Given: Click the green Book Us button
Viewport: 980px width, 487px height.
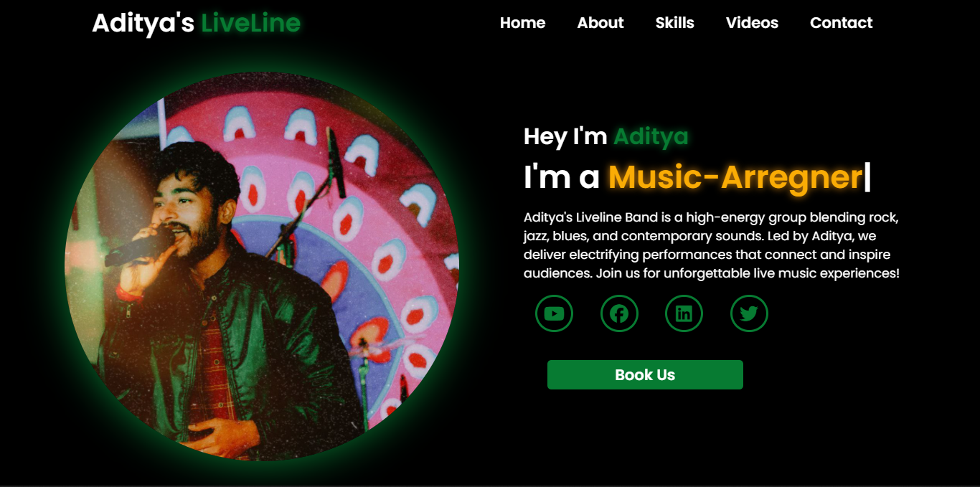Looking at the screenshot, I should click(645, 374).
